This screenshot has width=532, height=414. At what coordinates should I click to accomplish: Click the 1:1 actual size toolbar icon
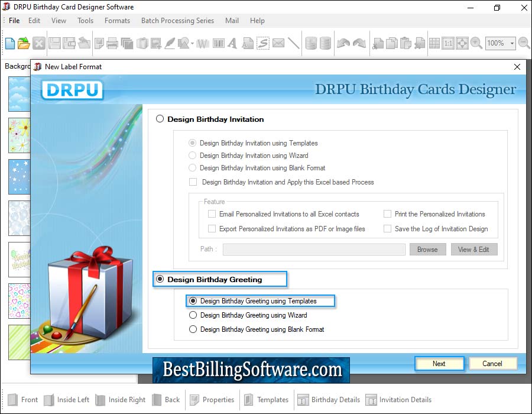[448, 43]
